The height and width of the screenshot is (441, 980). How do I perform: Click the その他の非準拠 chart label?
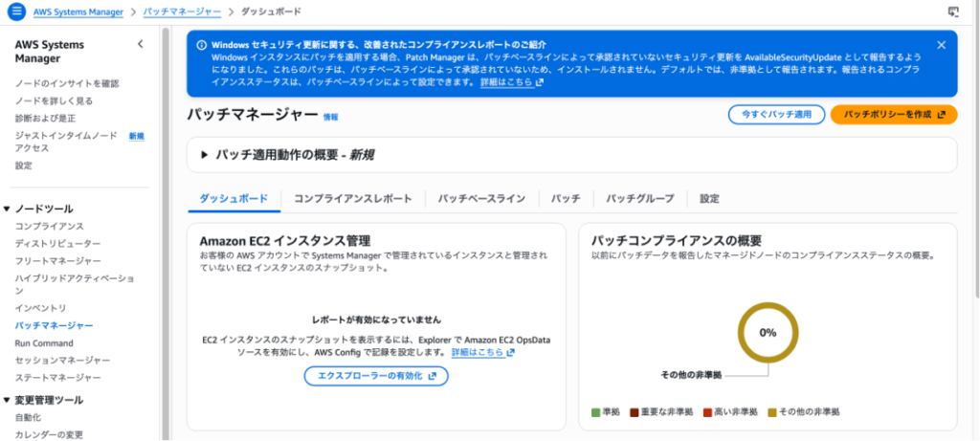(691, 375)
